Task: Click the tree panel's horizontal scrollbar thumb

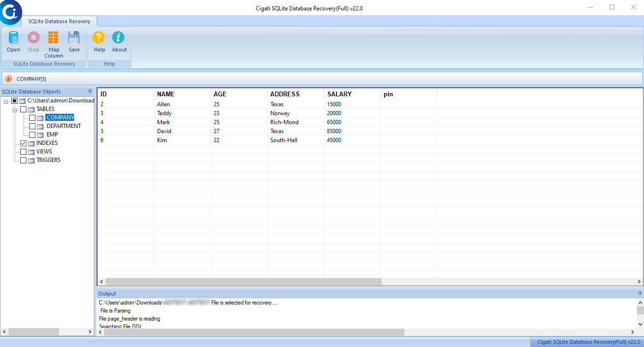Action: (33, 332)
